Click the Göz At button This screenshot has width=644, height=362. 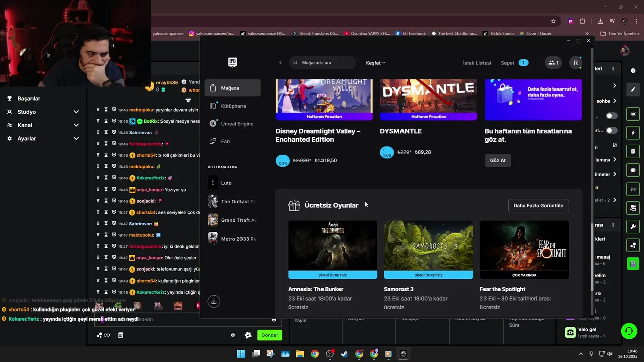pos(498,160)
